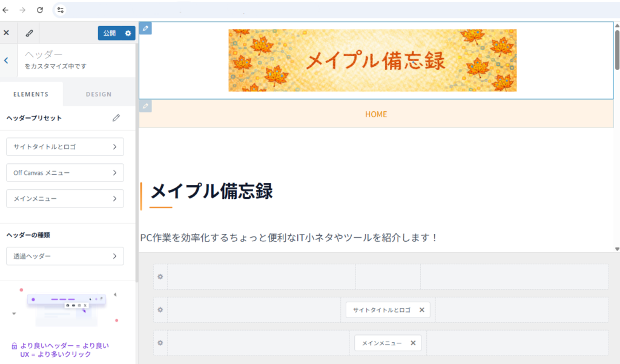This screenshot has height=364, width=620.
Task: Click the HOME link in preview menu
Action: [376, 114]
